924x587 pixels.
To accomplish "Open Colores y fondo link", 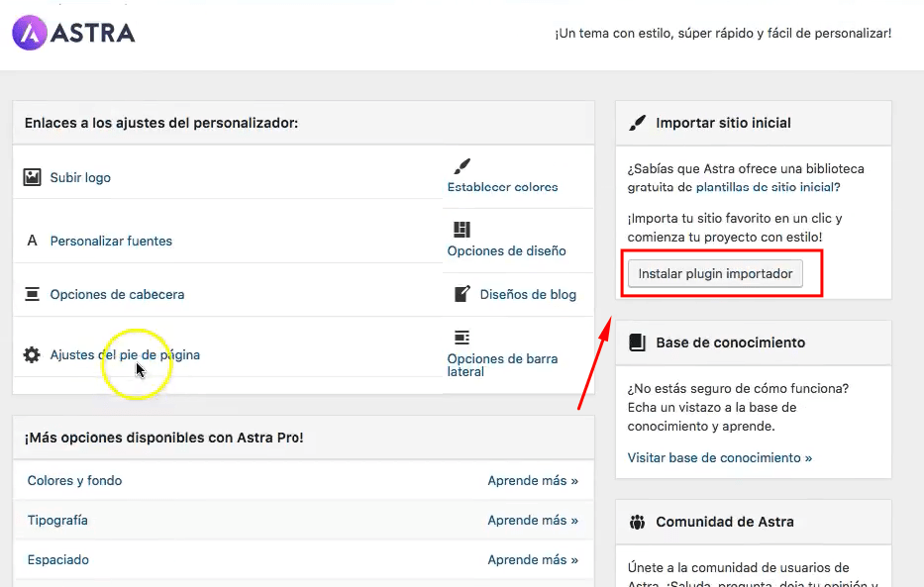I will click(x=75, y=480).
